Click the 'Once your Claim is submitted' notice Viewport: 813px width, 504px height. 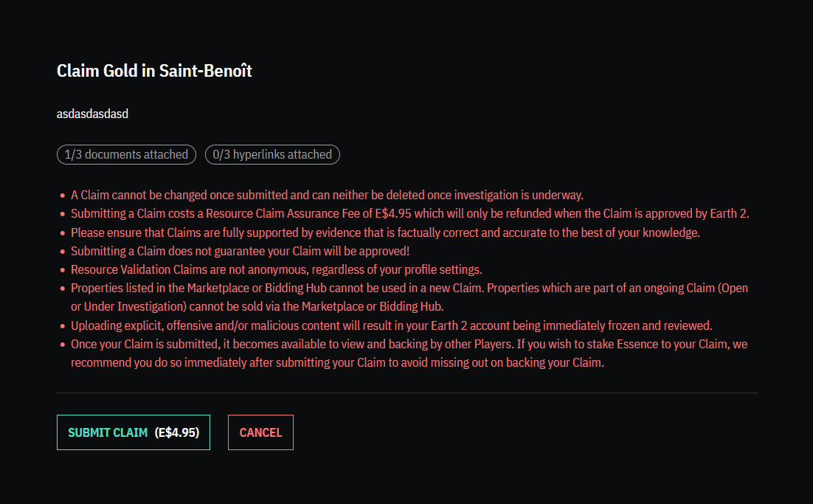point(411,344)
